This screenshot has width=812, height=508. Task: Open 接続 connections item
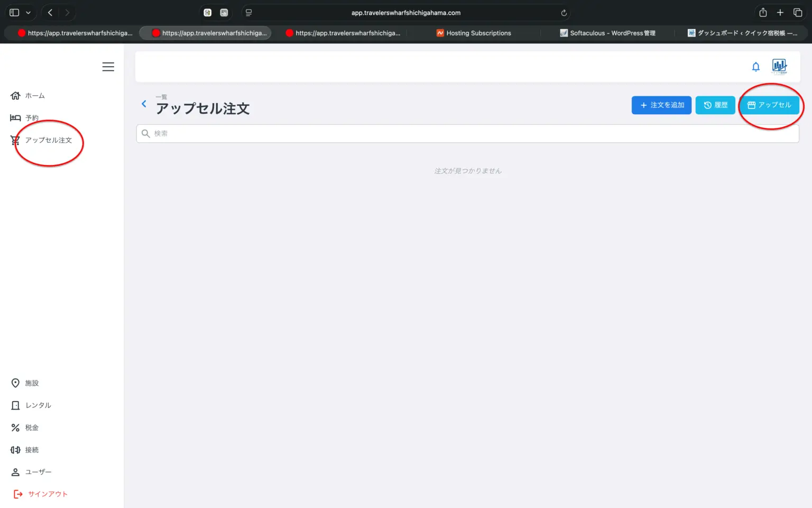[x=32, y=450]
